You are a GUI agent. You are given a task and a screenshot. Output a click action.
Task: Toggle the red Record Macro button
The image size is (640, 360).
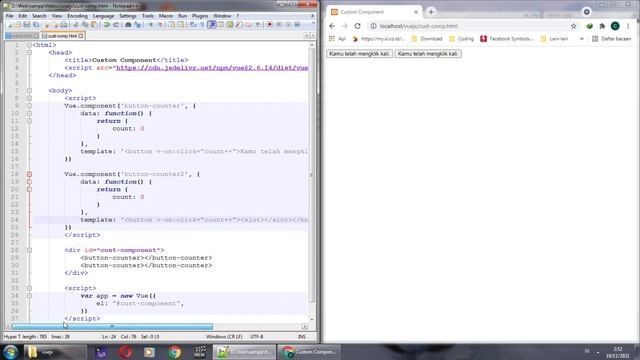270,25
